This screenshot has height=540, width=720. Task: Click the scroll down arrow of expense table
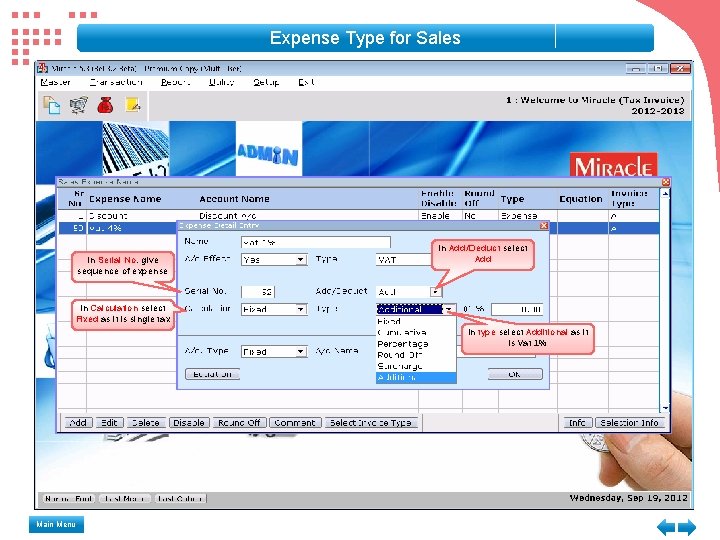(665, 408)
